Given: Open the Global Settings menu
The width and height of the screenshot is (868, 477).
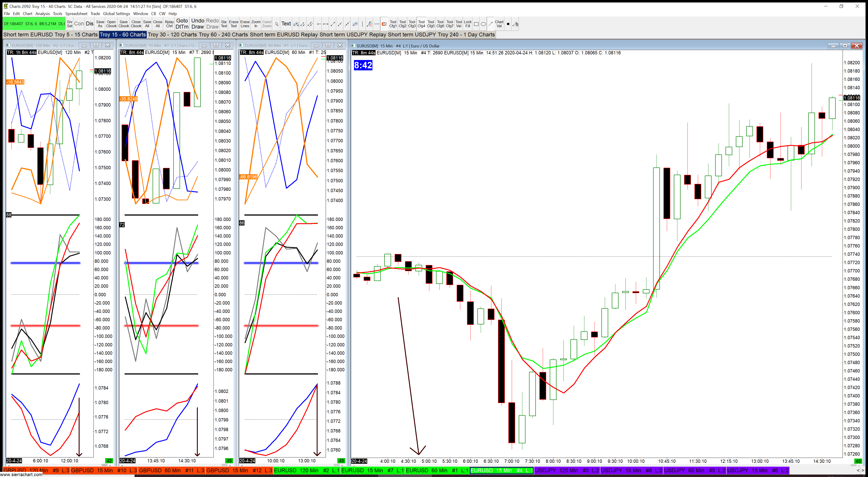Looking at the screenshot, I should (x=116, y=14).
